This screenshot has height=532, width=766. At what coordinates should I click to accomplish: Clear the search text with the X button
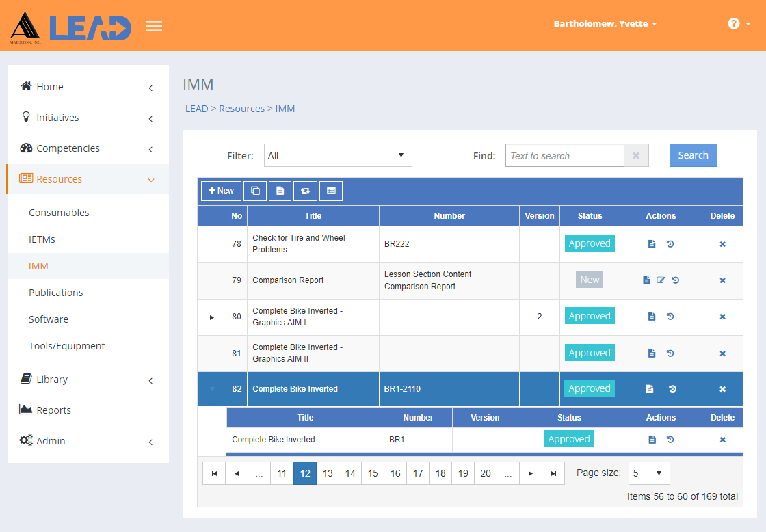[x=636, y=155]
